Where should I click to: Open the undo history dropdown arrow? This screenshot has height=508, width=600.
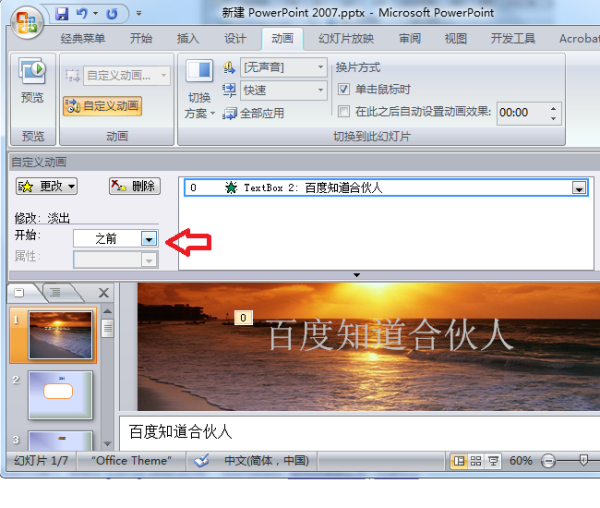(x=96, y=14)
